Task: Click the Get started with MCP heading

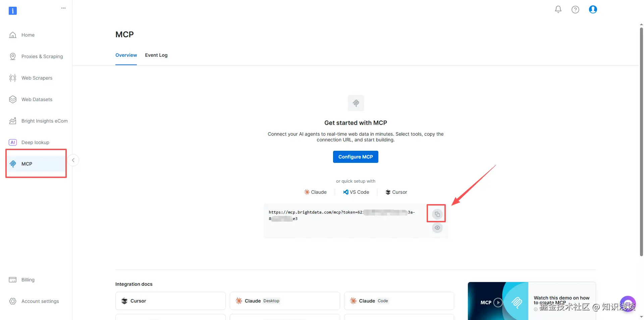Action: 356,123
